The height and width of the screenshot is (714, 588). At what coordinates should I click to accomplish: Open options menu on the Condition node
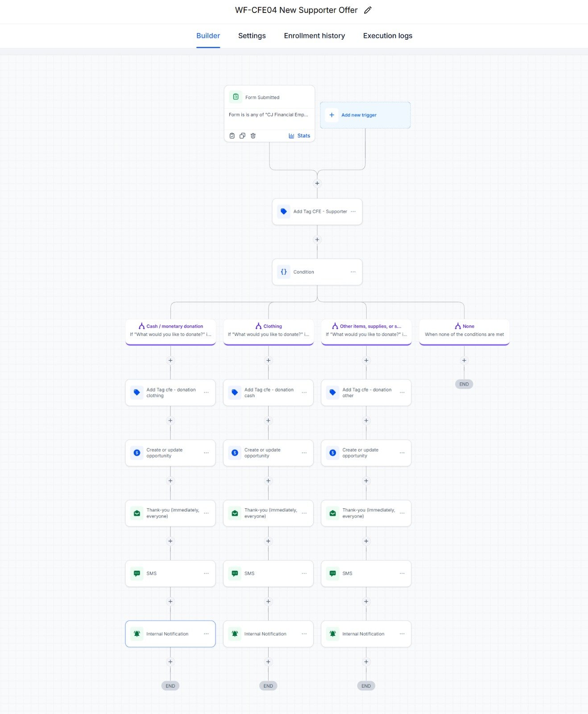pos(353,272)
